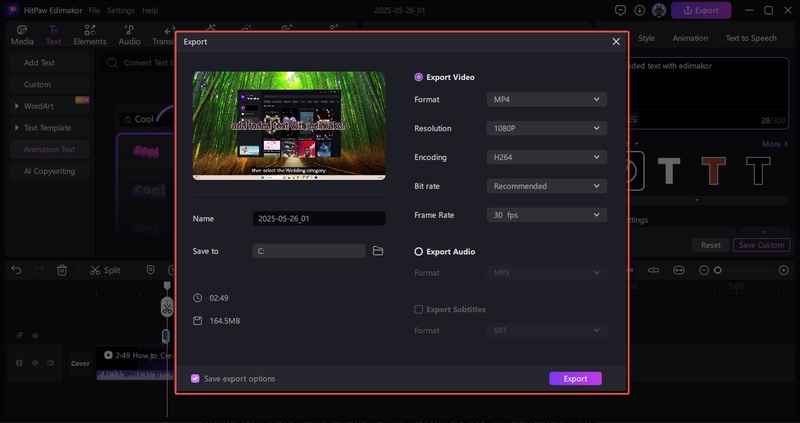The image size is (800, 423).
Task: Click the trash delete icon above timeline
Action: tap(62, 270)
